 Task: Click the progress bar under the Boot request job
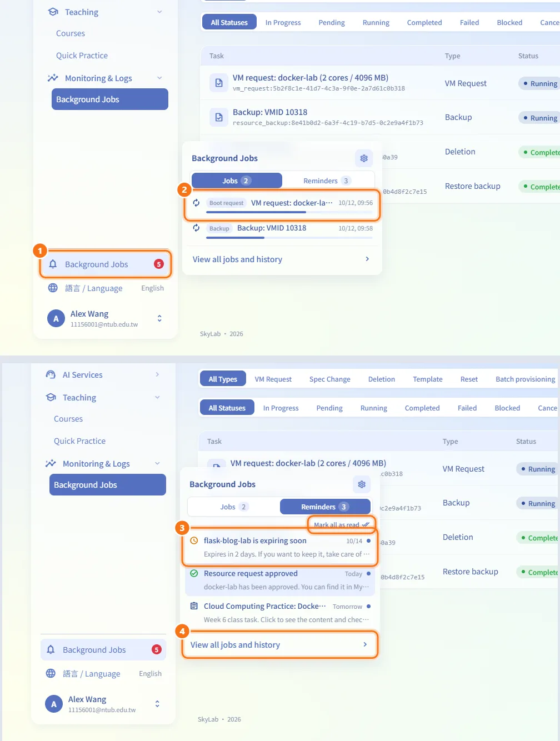click(x=289, y=212)
